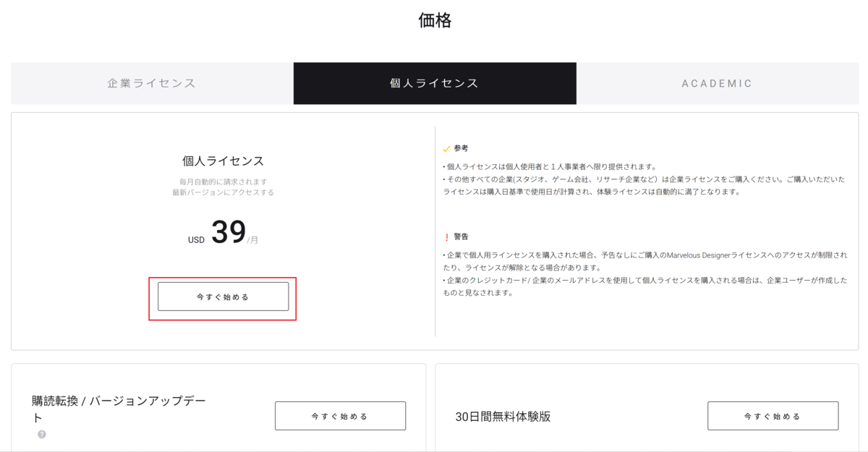
Task: Click the red exclamation icon beside 警告
Action: [446, 236]
